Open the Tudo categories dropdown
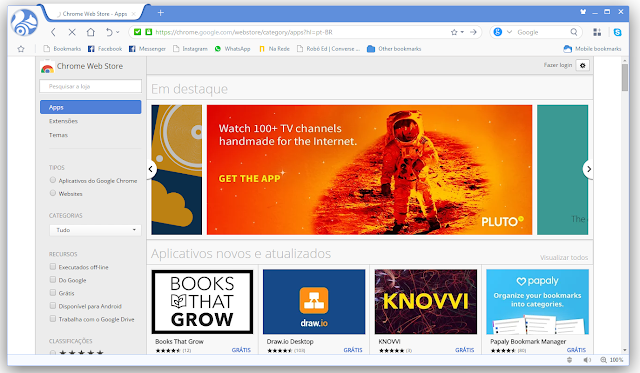 [95, 230]
